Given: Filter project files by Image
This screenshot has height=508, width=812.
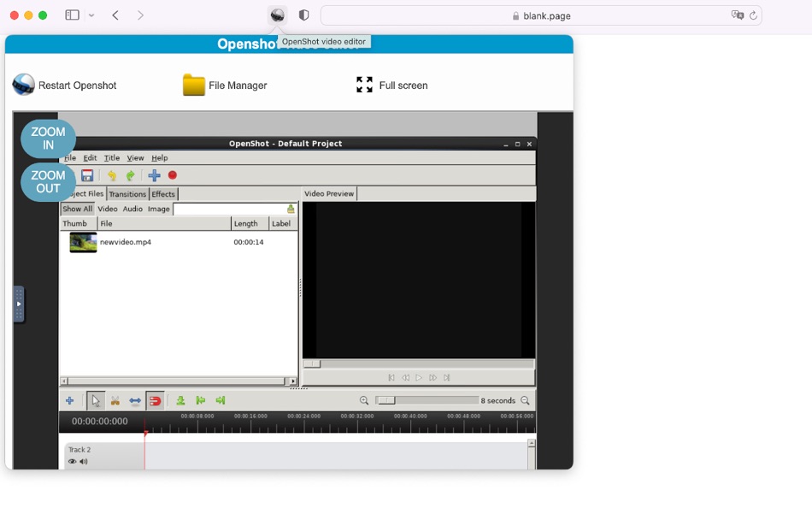Looking at the screenshot, I should pos(158,209).
